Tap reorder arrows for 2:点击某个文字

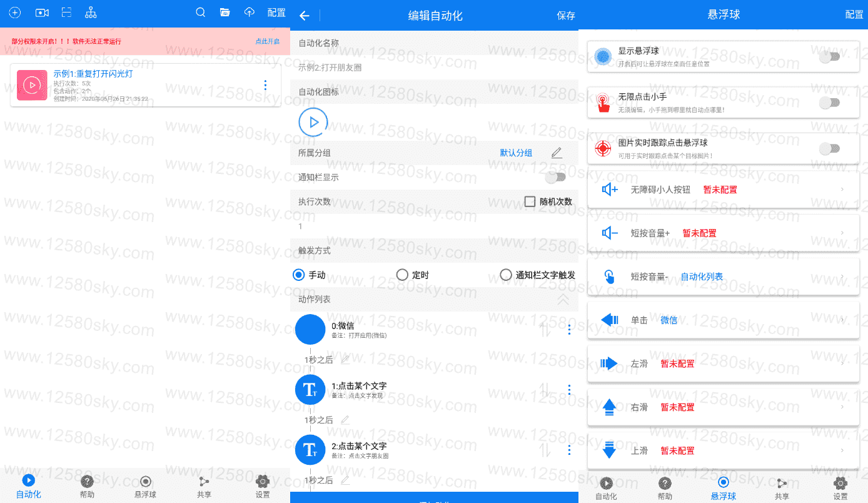(545, 450)
